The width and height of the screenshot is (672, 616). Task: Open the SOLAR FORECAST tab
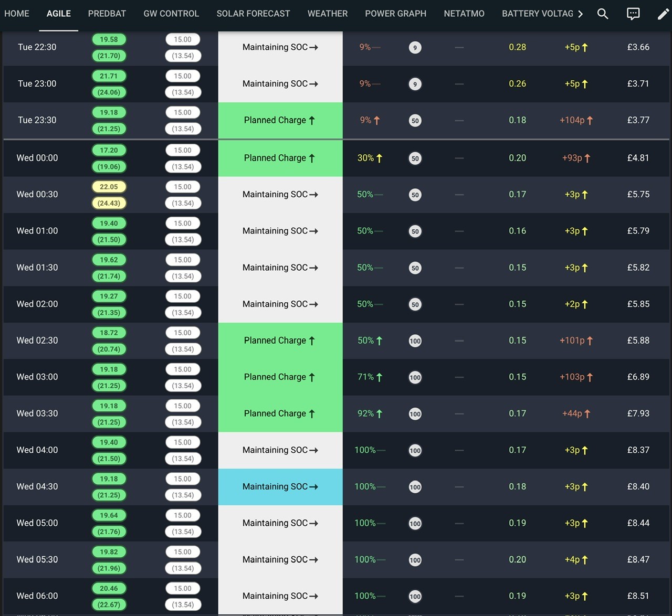tap(253, 14)
